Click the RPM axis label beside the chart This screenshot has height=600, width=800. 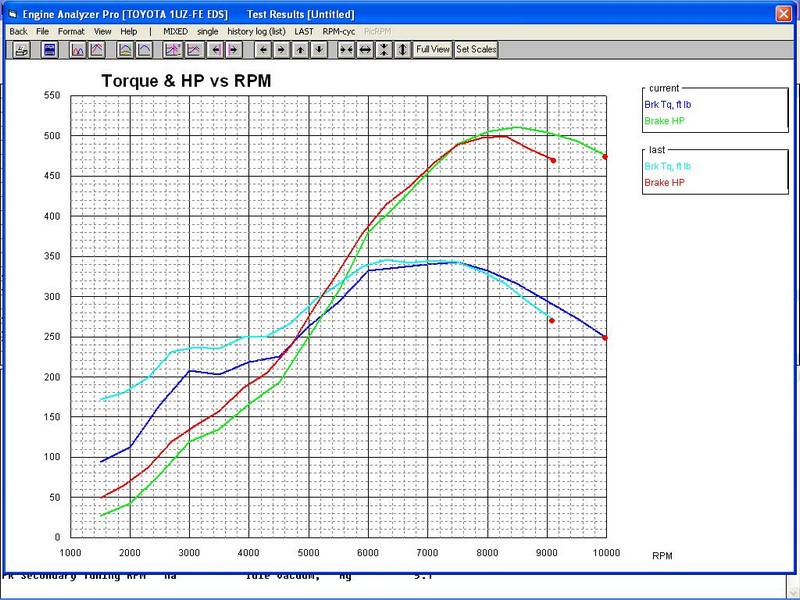click(x=662, y=556)
